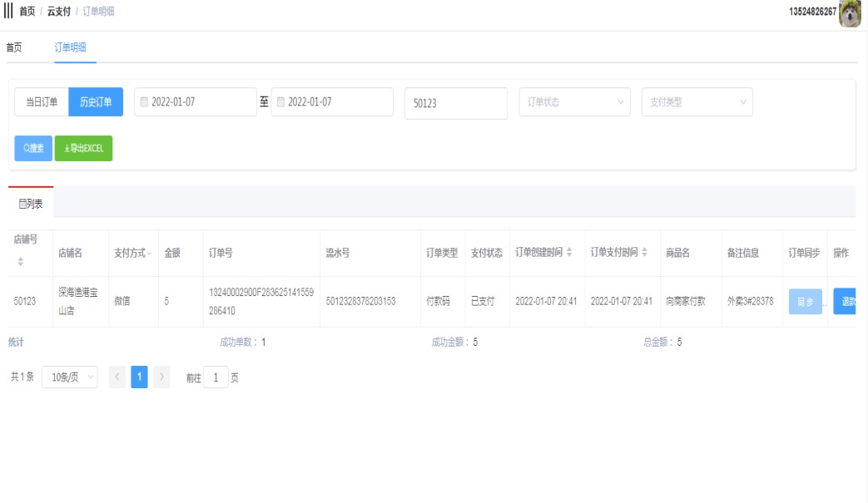Click the 同步 button in order row
868x503 pixels.
805,302
